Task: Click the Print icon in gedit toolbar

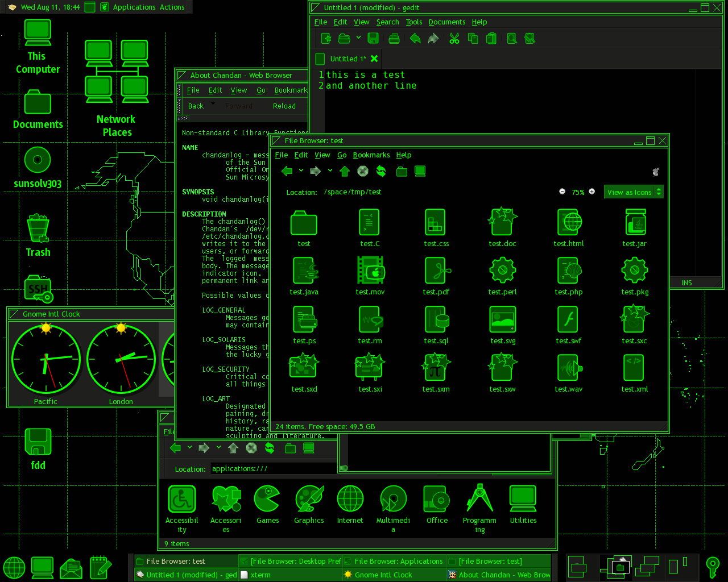Action: tap(394, 39)
